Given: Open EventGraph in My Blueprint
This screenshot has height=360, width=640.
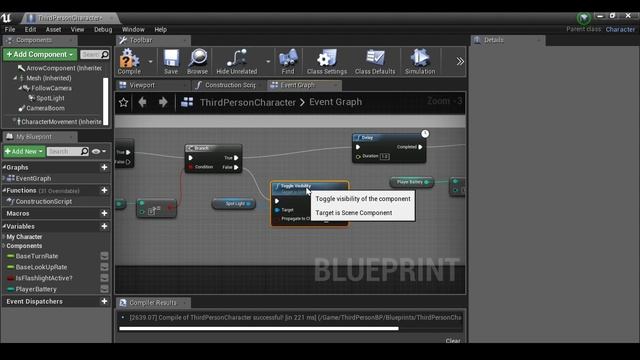Looking at the screenshot, I should pos(33,178).
